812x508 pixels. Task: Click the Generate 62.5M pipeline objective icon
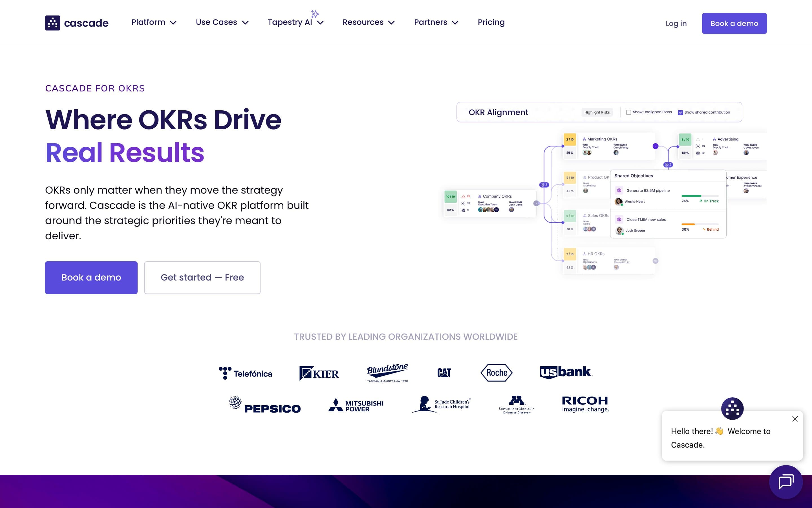(619, 190)
